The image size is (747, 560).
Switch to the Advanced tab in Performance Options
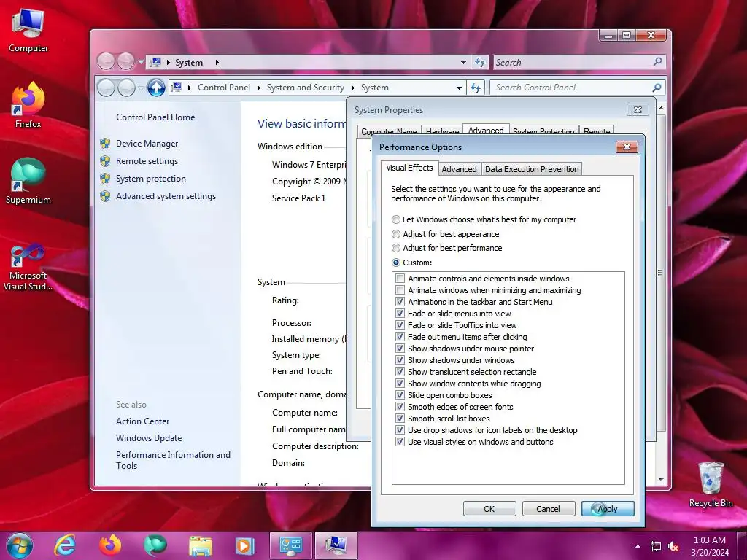[x=459, y=169]
